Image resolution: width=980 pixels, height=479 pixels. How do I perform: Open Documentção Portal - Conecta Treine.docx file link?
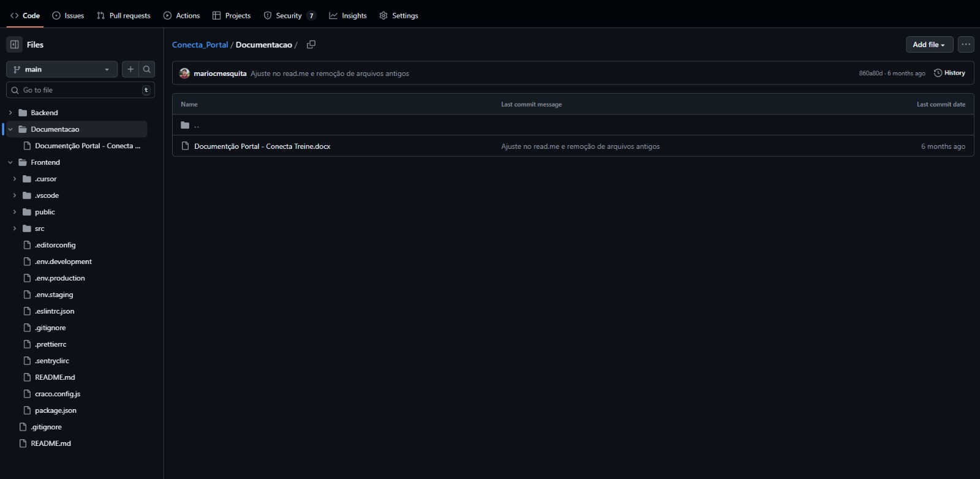coord(262,146)
